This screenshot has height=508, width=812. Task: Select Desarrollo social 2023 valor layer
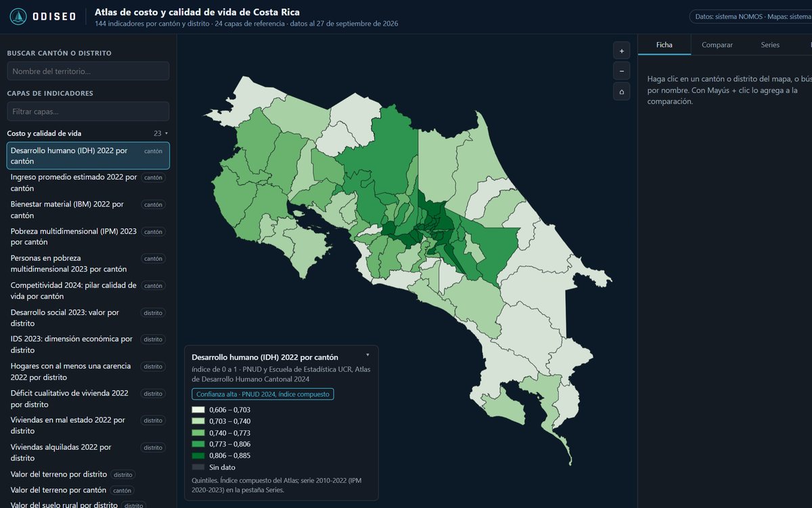tap(88, 318)
